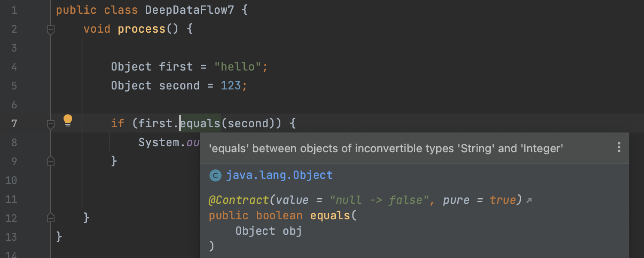Image resolution: width=644 pixels, height=258 pixels.
Task: Open the three-dot more actions menu in tooltip
Action: point(619,147)
